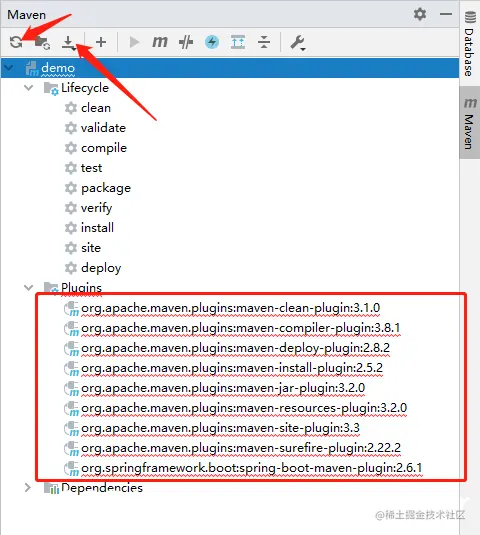
Task: Click Reload All Maven Projects icon
Action: (16, 42)
